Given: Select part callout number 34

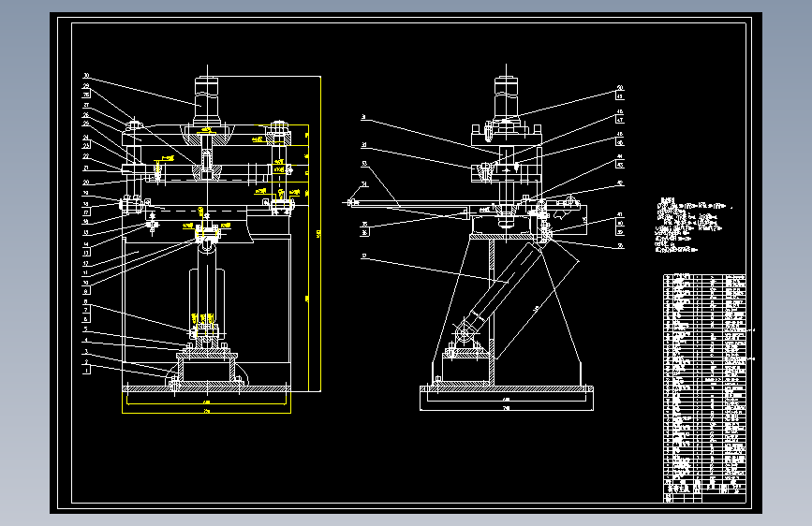Looking at the screenshot, I should [364, 183].
